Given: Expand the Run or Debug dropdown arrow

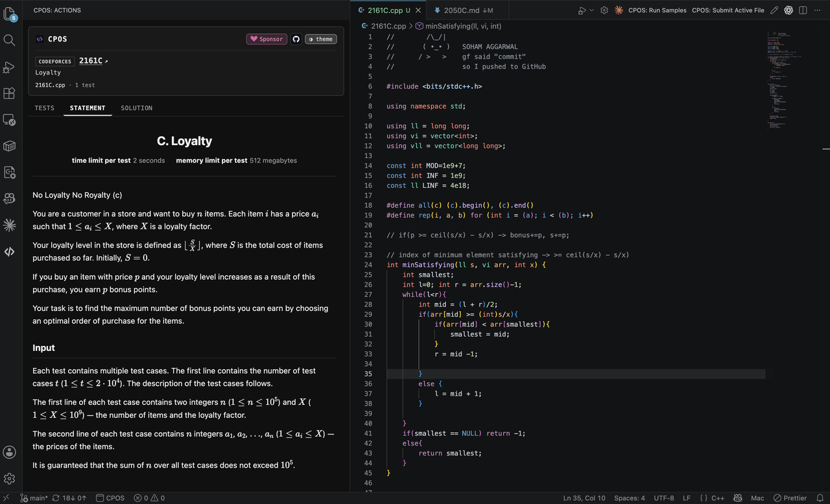Looking at the screenshot, I should pos(591,10).
